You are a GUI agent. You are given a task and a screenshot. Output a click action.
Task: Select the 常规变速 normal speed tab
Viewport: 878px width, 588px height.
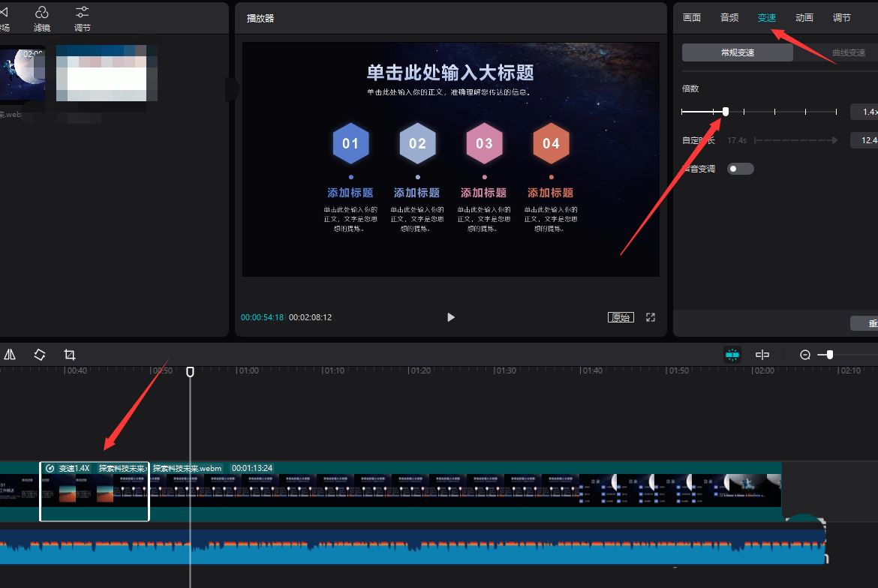[x=737, y=52]
